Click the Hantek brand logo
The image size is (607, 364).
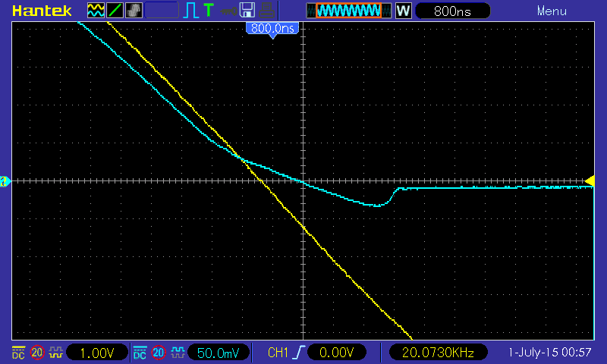pyautogui.click(x=42, y=11)
